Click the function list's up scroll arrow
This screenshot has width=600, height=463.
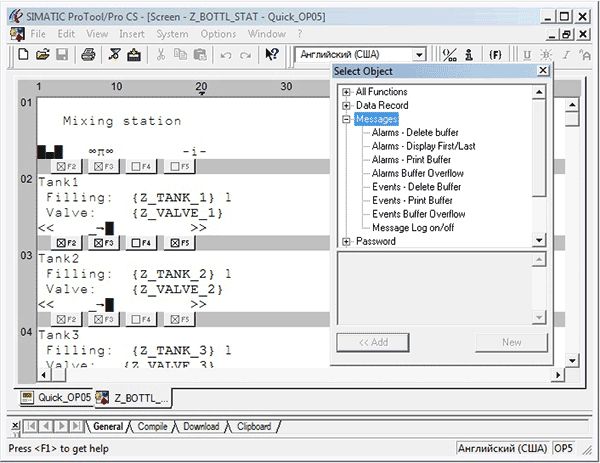point(539,92)
